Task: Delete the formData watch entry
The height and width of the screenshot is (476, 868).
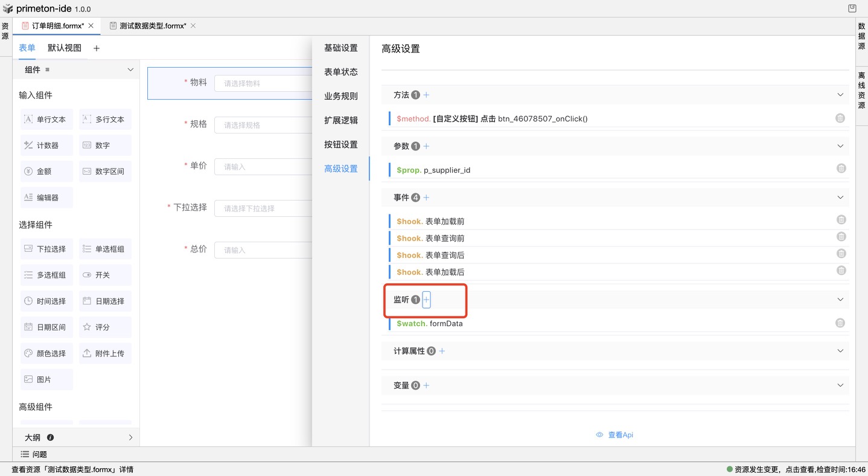Action: (x=840, y=323)
